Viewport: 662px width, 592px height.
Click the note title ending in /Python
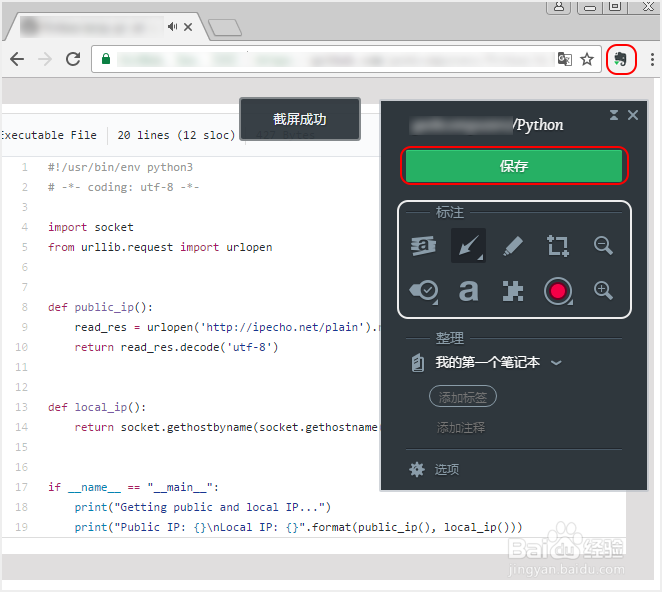(486, 125)
